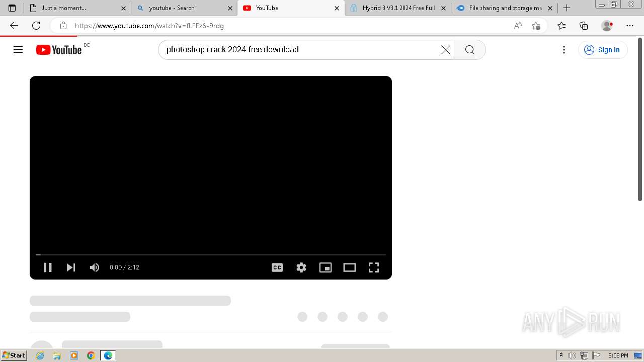This screenshot has height=362, width=644.
Task: Open File Explorer from the taskbar
Action: [x=57, y=355]
